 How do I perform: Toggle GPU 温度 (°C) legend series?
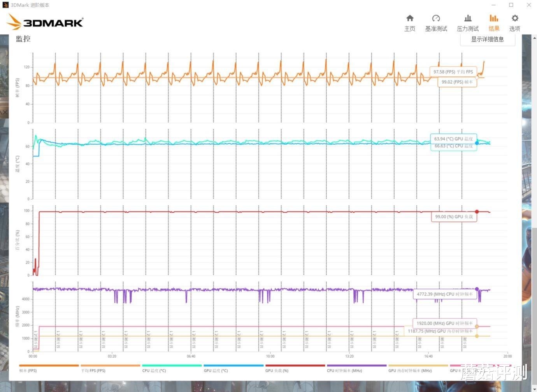(x=233, y=368)
